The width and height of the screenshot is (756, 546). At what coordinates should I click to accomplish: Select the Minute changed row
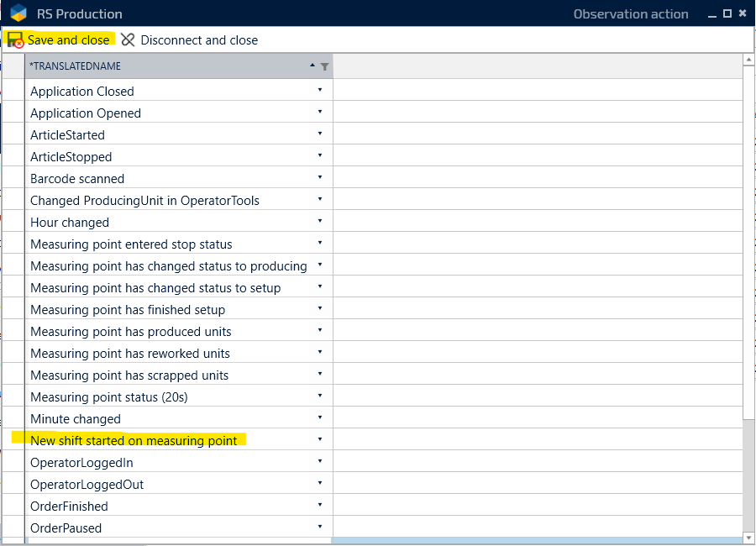pos(76,419)
